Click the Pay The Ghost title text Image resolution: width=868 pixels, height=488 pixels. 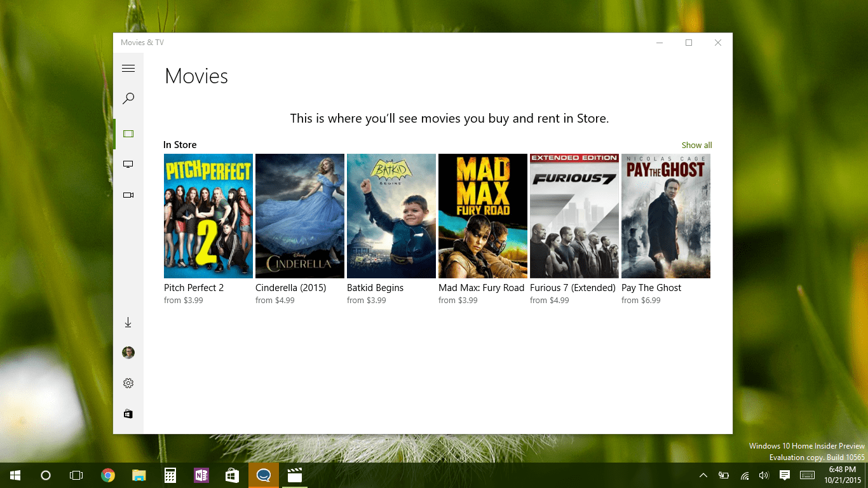click(651, 288)
